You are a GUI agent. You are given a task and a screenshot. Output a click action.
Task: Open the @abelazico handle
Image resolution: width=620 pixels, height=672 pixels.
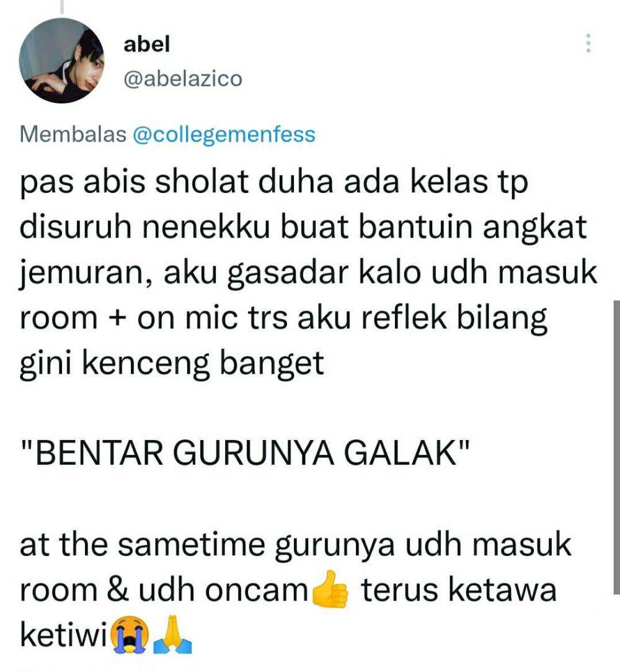[183, 79]
